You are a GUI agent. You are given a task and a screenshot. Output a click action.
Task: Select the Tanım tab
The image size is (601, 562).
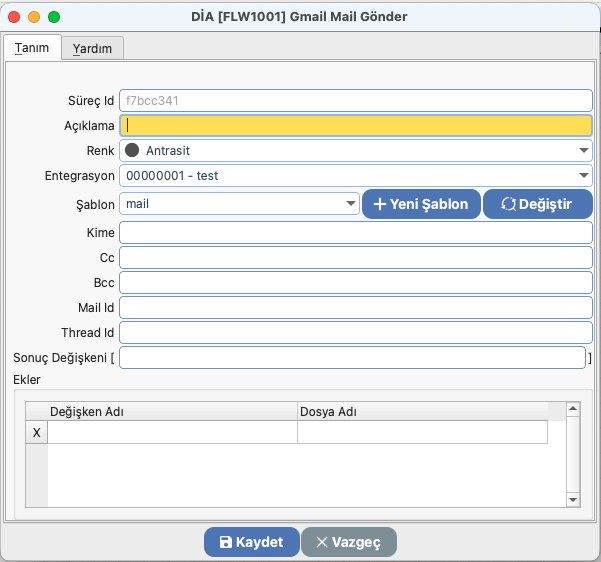pyautogui.click(x=32, y=49)
